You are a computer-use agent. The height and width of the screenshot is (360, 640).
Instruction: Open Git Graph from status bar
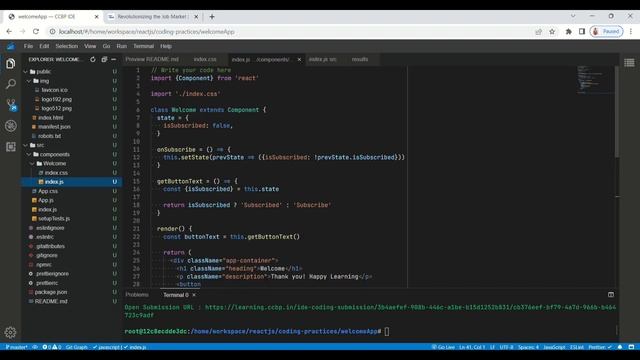[x=76, y=347]
